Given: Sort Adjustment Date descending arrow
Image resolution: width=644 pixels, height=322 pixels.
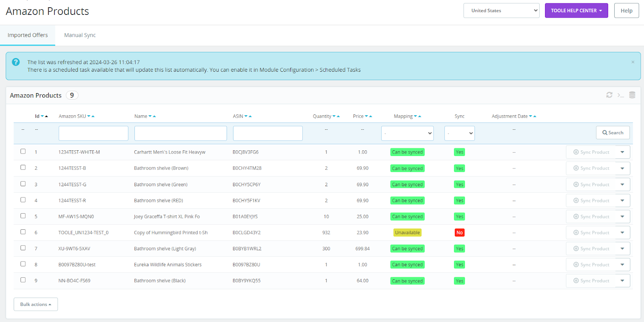Looking at the screenshot, I should click(530, 116).
